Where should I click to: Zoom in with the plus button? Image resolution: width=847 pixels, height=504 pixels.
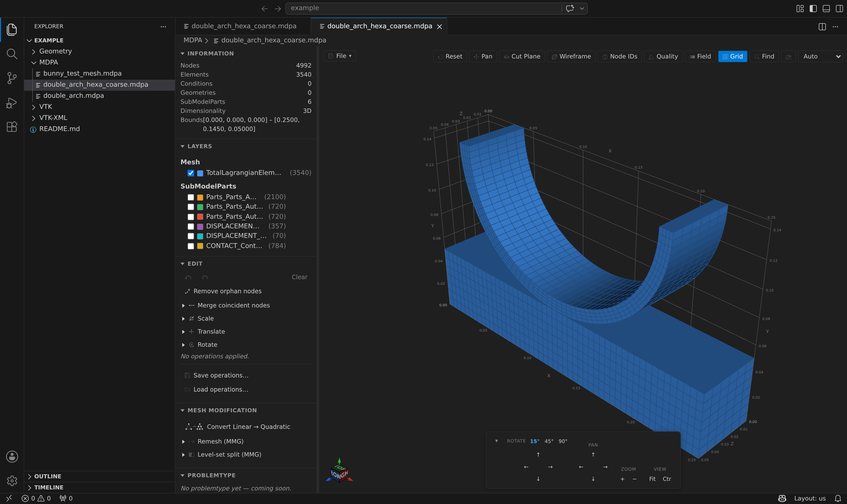point(622,479)
